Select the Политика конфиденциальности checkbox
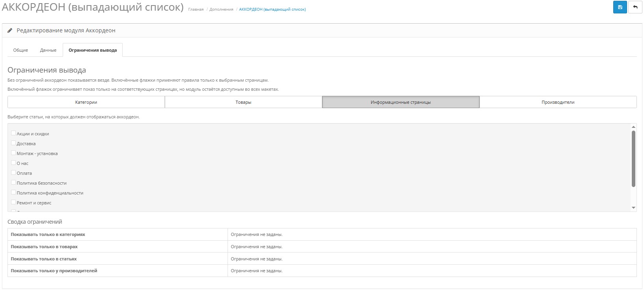The image size is (644, 290). tap(13, 193)
